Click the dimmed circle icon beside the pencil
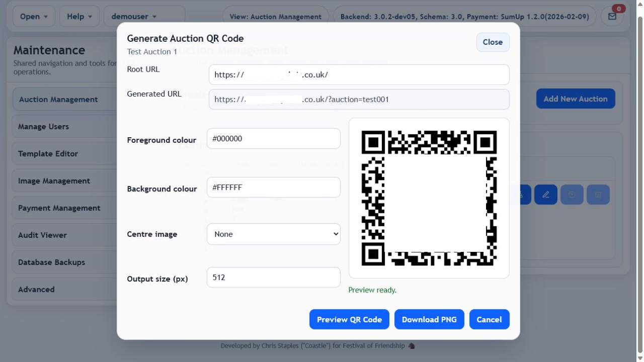The width and height of the screenshot is (644, 362). click(572, 195)
